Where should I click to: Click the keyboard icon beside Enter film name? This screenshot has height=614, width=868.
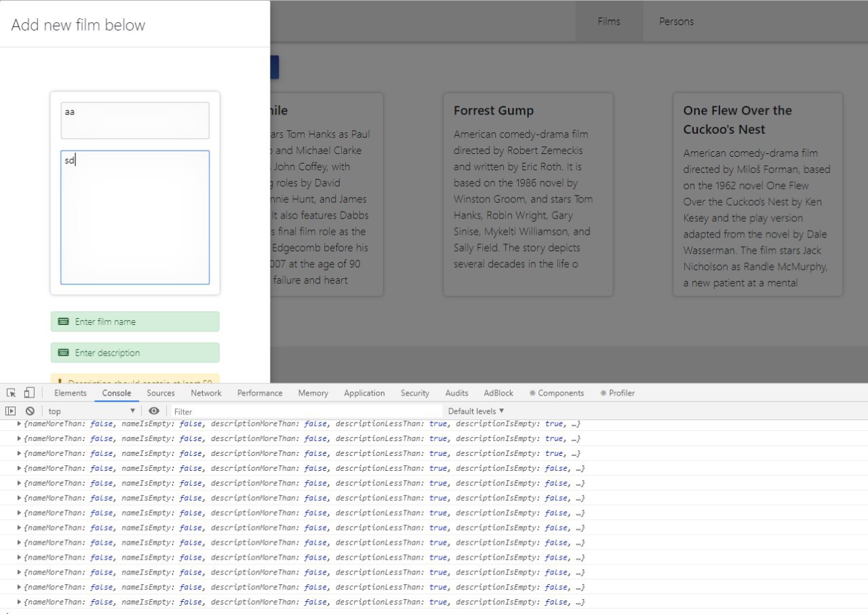(x=64, y=322)
